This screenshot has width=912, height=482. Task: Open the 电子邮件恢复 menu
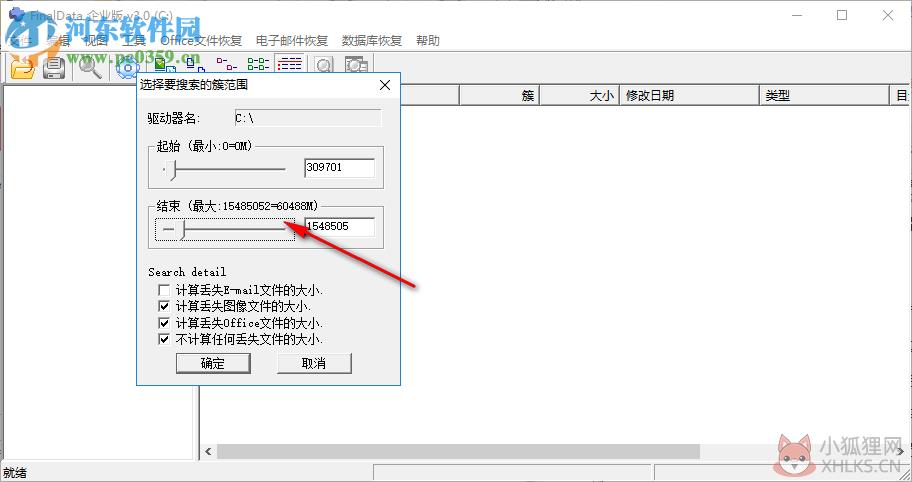click(292, 41)
